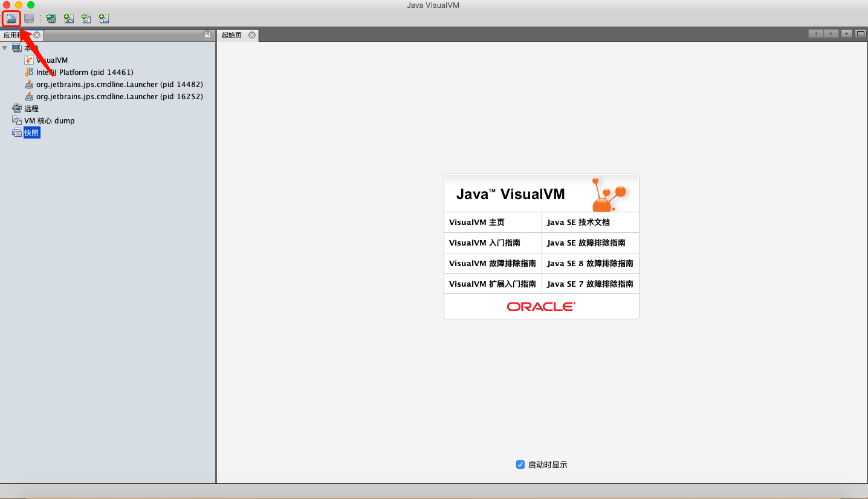Screen dimensions: 868x499
Task: Open the Java SE 7 故障排除指南 link
Action: pyautogui.click(x=590, y=284)
